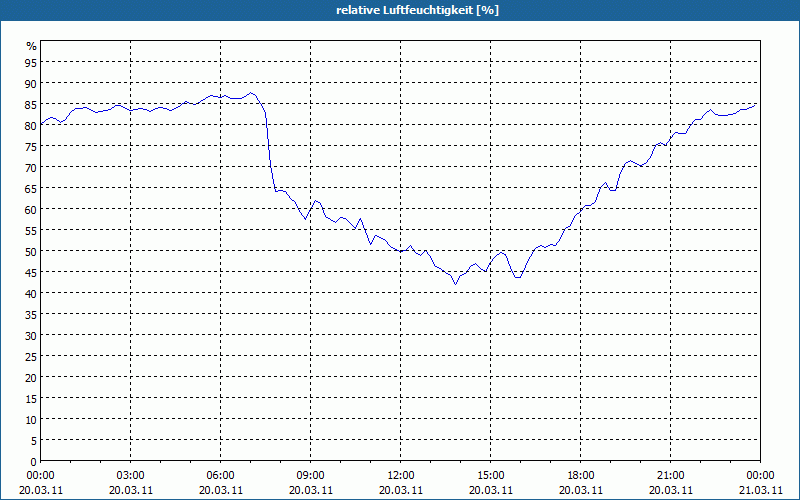Select the 95 value on the y-axis

pos(30,62)
